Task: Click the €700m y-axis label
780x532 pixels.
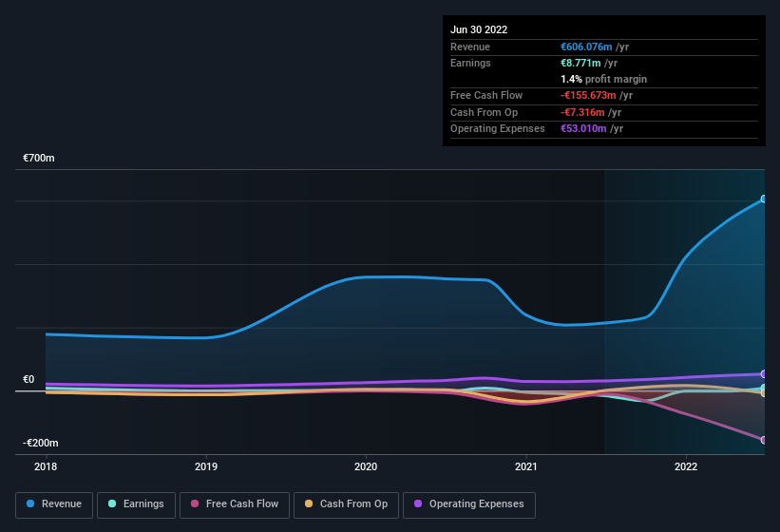Action: [39, 158]
